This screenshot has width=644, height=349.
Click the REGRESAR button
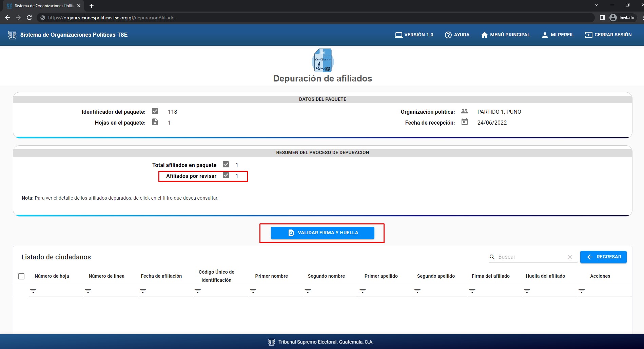point(603,257)
